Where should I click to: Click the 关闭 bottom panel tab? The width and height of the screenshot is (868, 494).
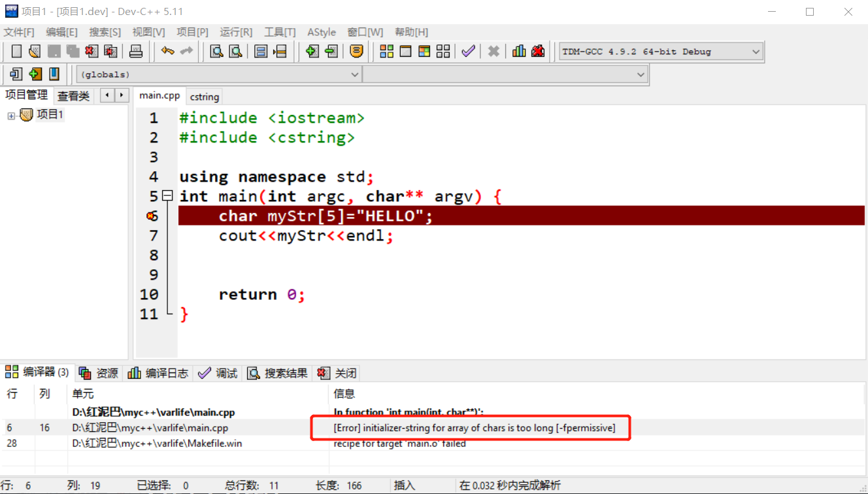point(337,373)
